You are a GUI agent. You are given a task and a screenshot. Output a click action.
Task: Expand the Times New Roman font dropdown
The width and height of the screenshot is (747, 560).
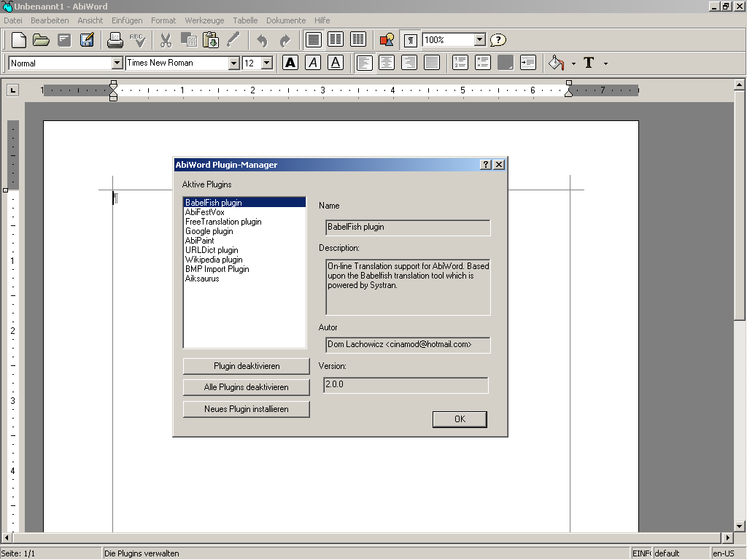pyautogui.click(x=233, y=63)
